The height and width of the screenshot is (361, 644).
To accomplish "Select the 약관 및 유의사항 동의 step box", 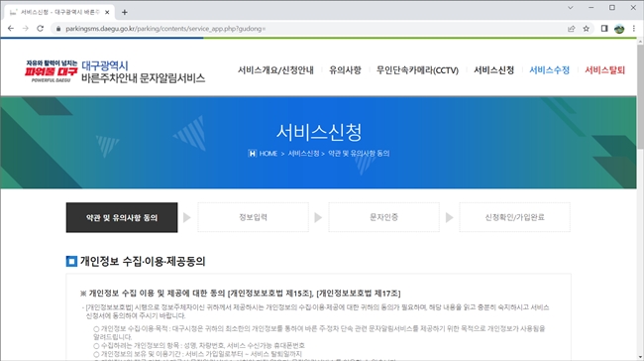I will tap(122, 217).
